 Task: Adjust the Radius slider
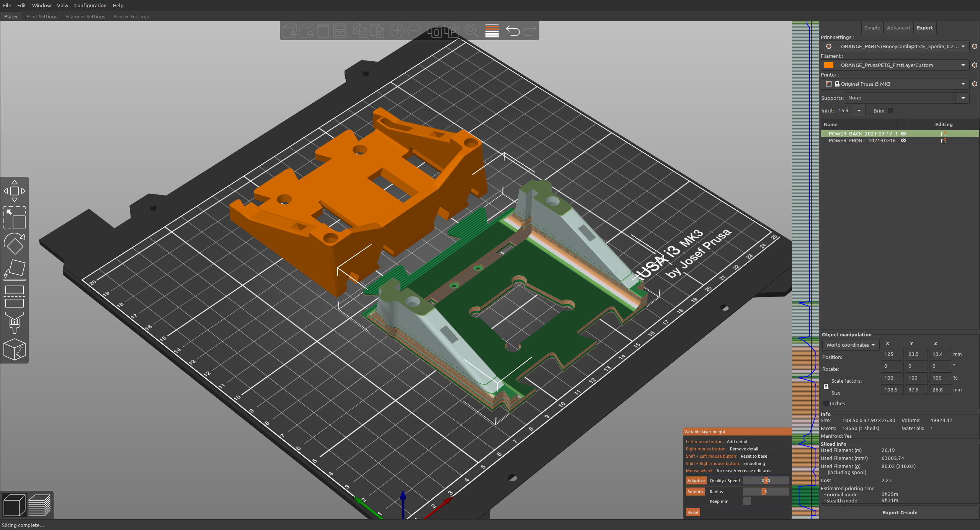pyautogui.click(x=766, y=492)
